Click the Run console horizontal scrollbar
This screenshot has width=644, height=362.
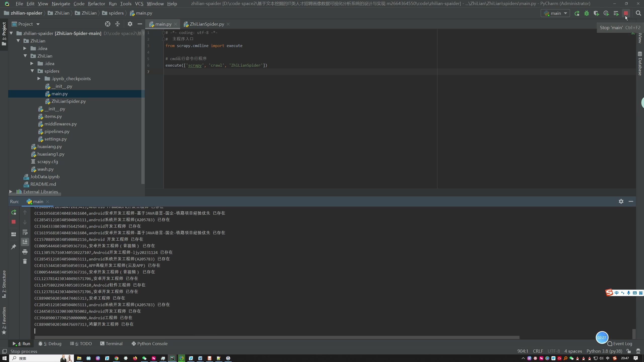277,337
